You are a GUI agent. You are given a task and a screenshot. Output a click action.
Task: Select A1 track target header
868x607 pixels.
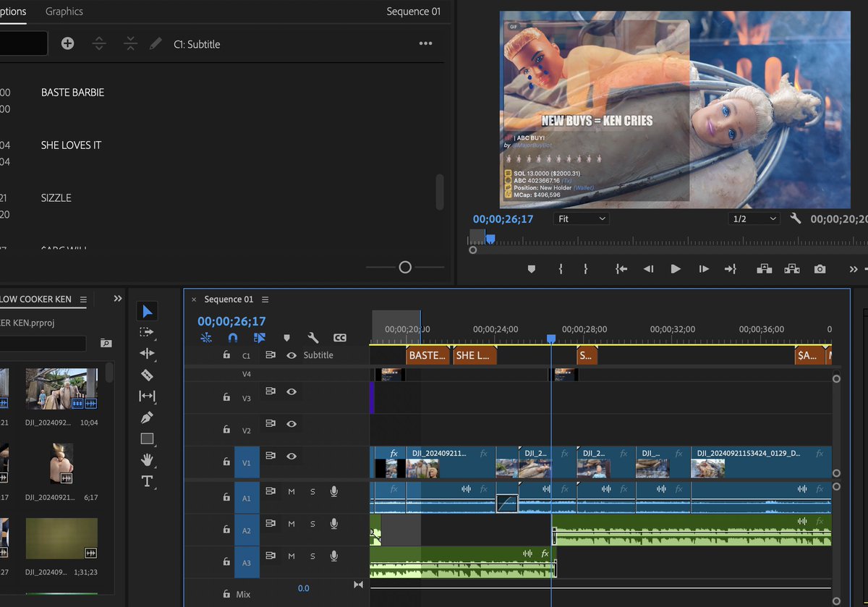pyautogui.click(x=246, y=498)
